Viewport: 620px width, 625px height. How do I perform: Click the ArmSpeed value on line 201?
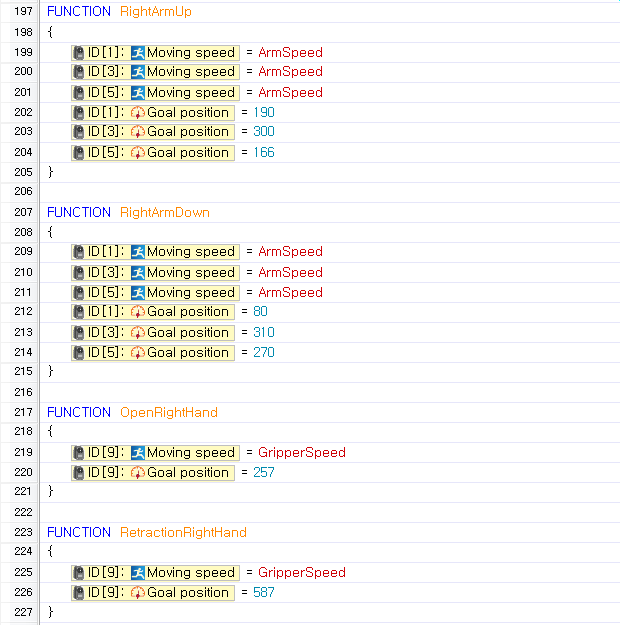tap(290, 92)
